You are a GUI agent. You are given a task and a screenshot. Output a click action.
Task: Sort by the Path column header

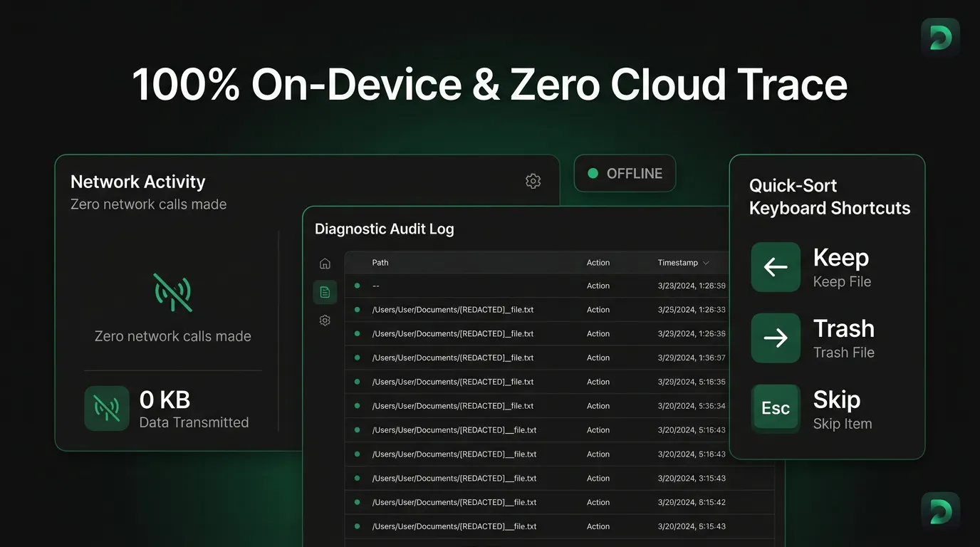(x=380, y=263)
